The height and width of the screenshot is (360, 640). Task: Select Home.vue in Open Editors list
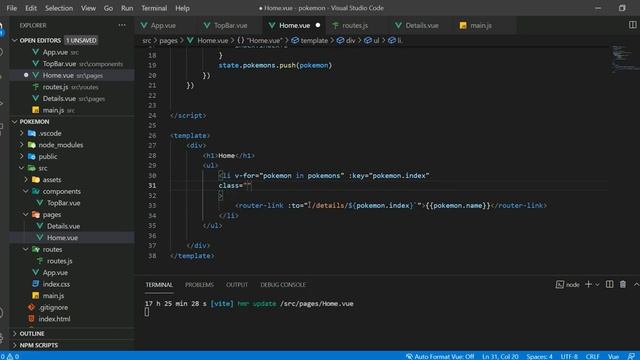pyautogui.click(x=72, y=76)
